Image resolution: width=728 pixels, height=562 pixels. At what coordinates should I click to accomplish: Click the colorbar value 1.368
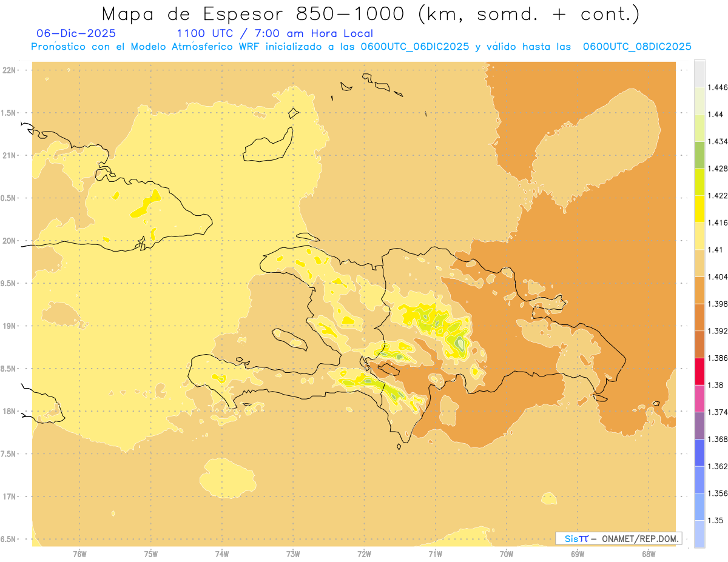[x=718, y=439]
